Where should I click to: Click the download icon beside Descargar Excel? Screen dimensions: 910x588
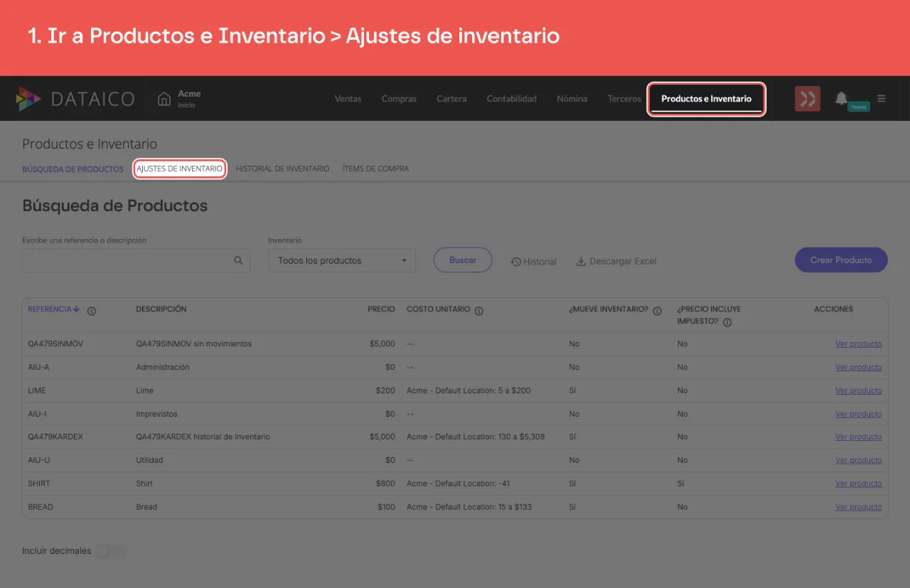click(581, 261)
